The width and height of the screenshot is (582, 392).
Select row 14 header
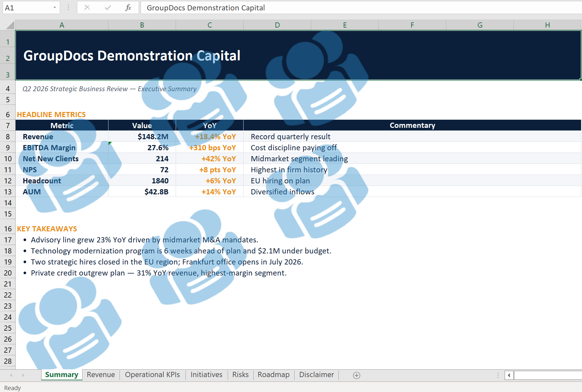(x=8, y=203)
